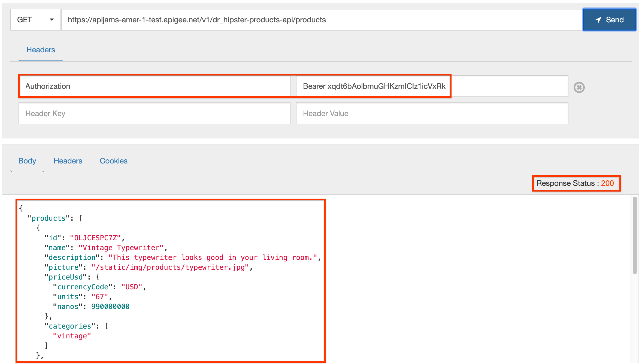The height and width of the screenshot is (364, 642).
Task: Switch to the response Headers tab
Action: click(68, 161)
